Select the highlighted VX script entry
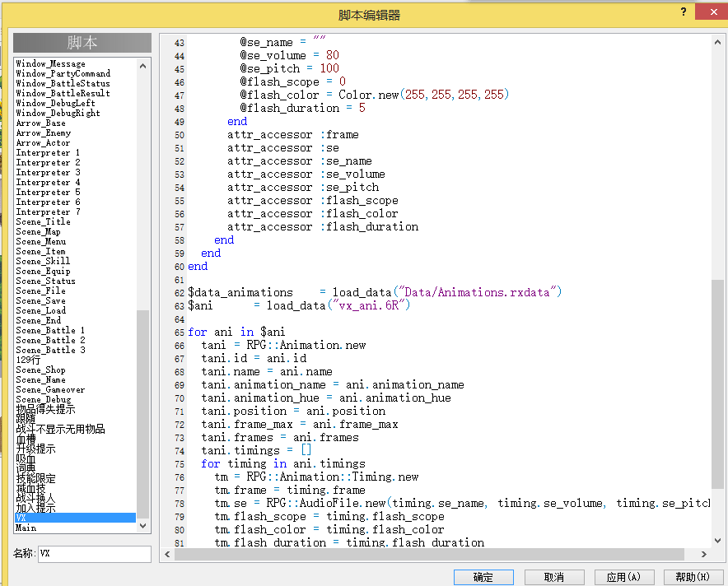The image size is (728, 586). 76,518
